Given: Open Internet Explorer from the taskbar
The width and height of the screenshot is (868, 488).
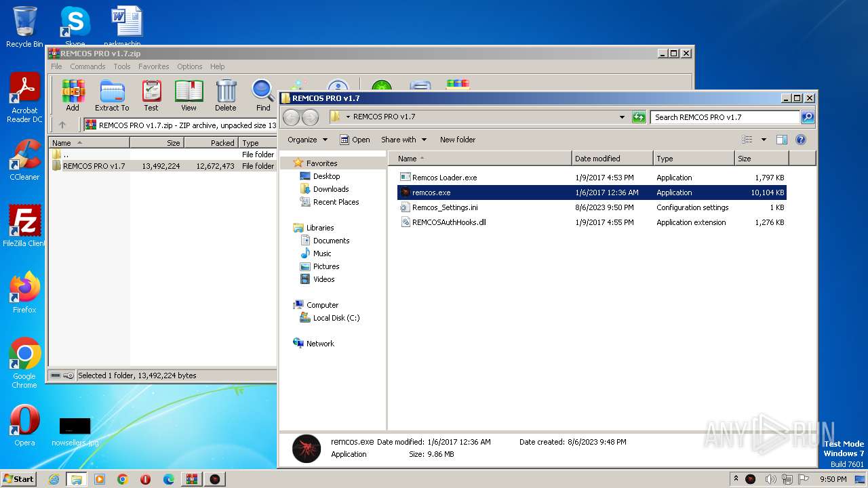Looking at the screenshot, I should point(54,479).
